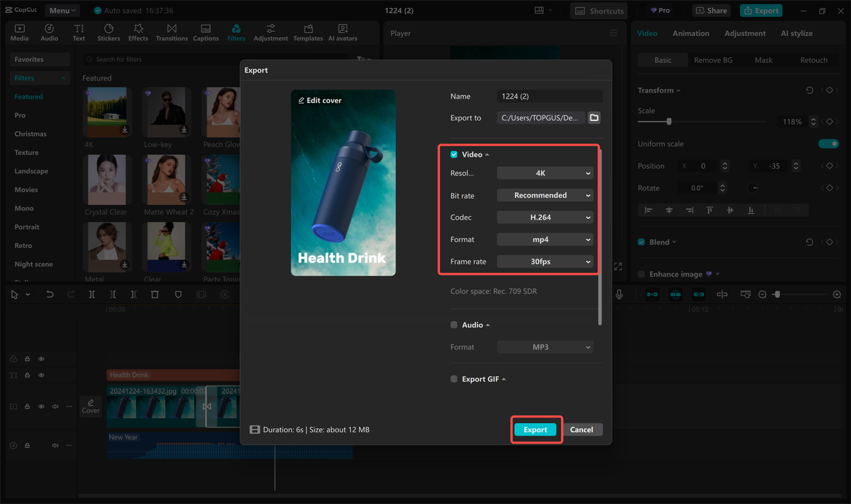Viewport: 851px width, 504px height.
Task: Click the Delete clip icon
Action: 156,294
